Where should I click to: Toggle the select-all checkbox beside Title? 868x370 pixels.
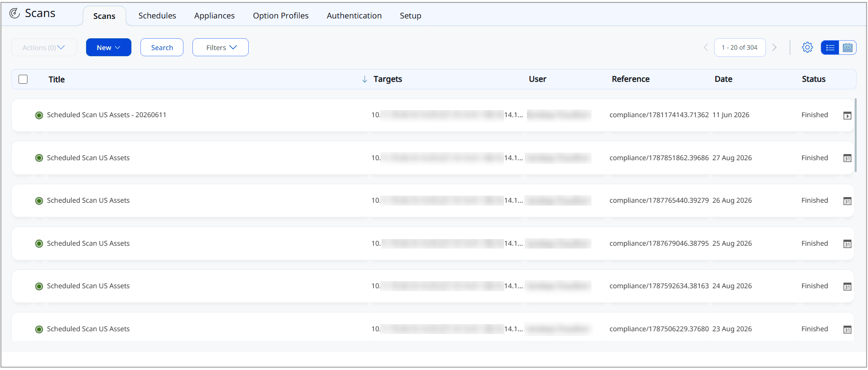coord(23,79)
